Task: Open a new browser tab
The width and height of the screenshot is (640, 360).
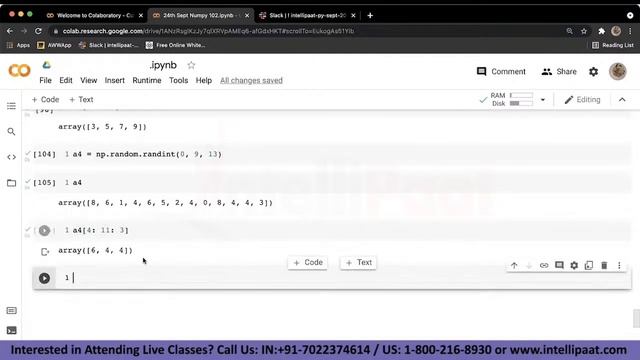Action: [x=370, y=16]
